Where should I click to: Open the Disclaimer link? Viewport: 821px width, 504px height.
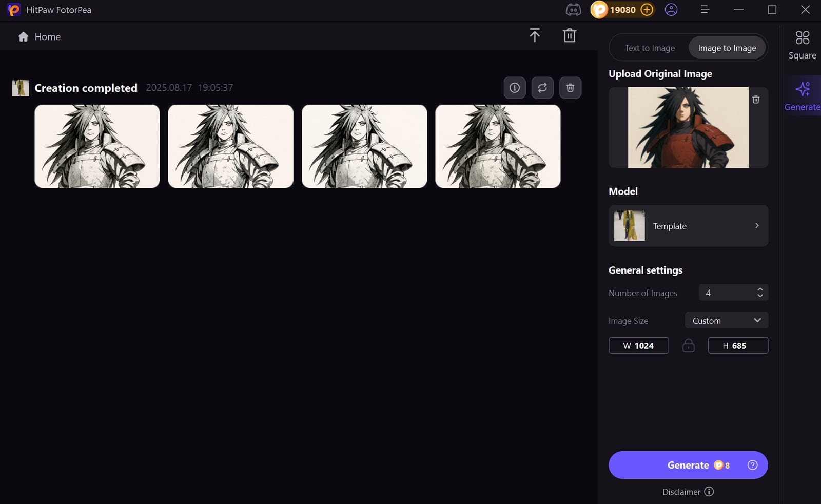point(681,492)
